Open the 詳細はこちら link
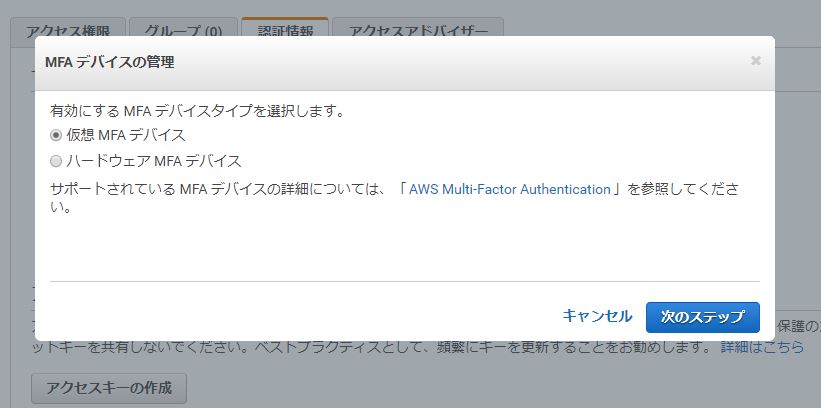Screen dimensions: 821x408 point(762,347)
